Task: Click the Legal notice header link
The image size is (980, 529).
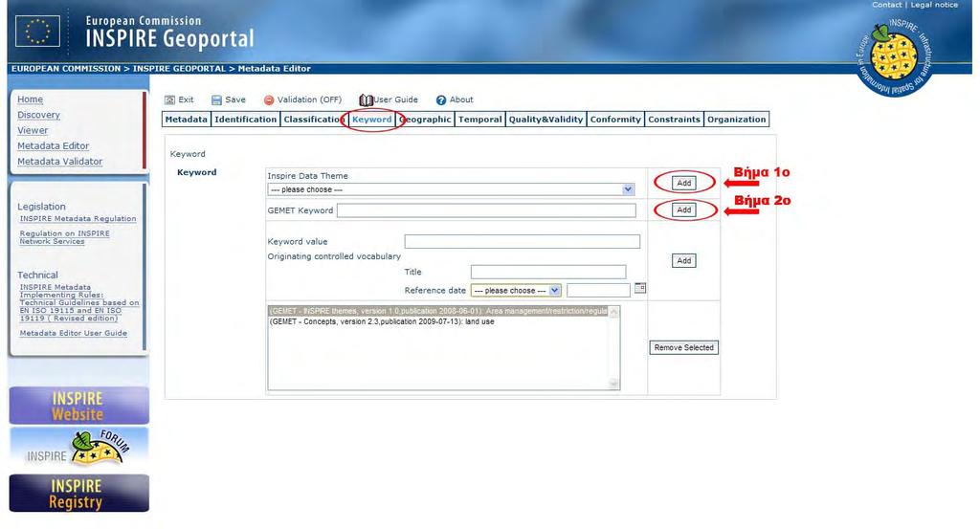Action: [x=934, y=5]
